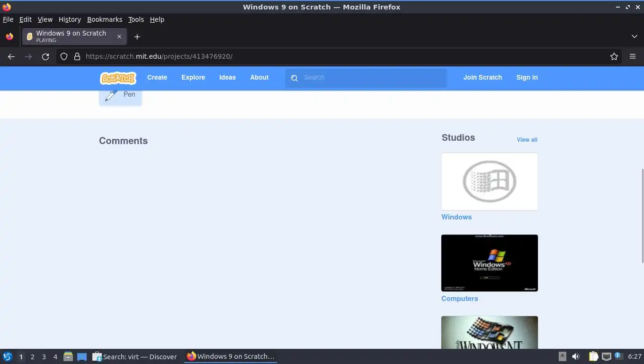Click the Windows NT studio thumbnail

tap(490, 332)
